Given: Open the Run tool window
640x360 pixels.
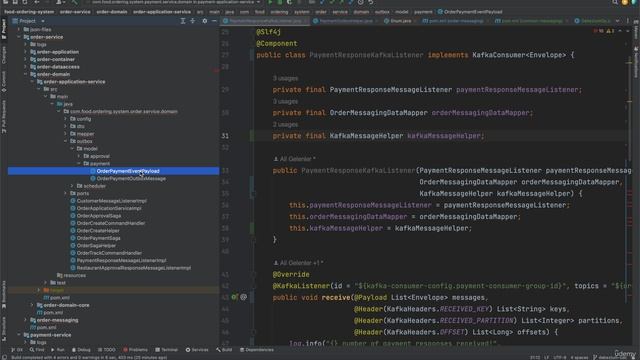Looking at the screenshot, I should [x=58, y=350].
